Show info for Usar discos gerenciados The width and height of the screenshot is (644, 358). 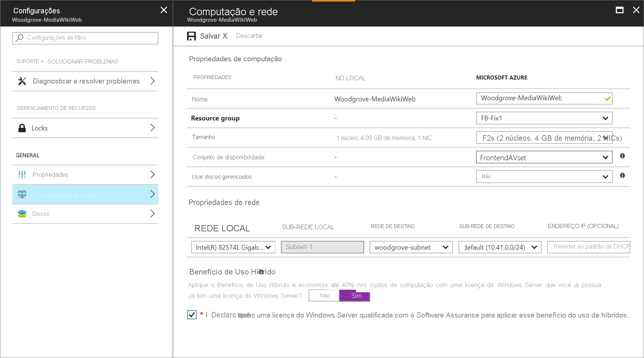tap(622, 175)
